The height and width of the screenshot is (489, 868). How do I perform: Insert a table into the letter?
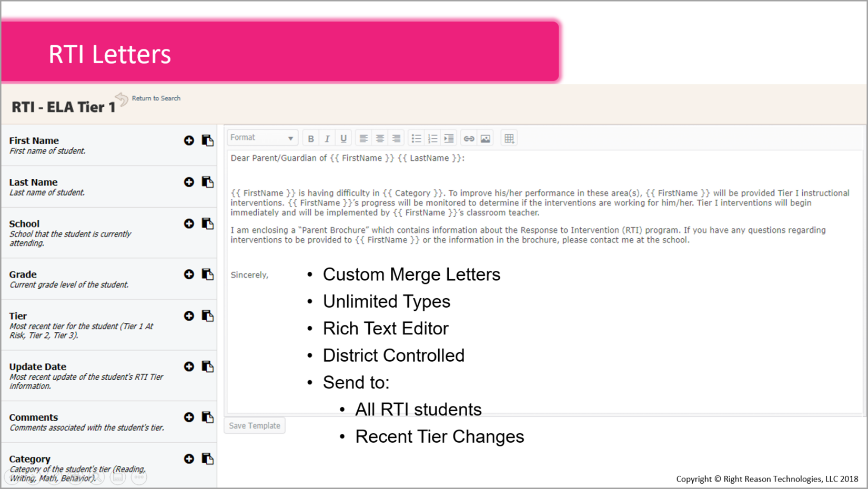(x=508, y=137)
